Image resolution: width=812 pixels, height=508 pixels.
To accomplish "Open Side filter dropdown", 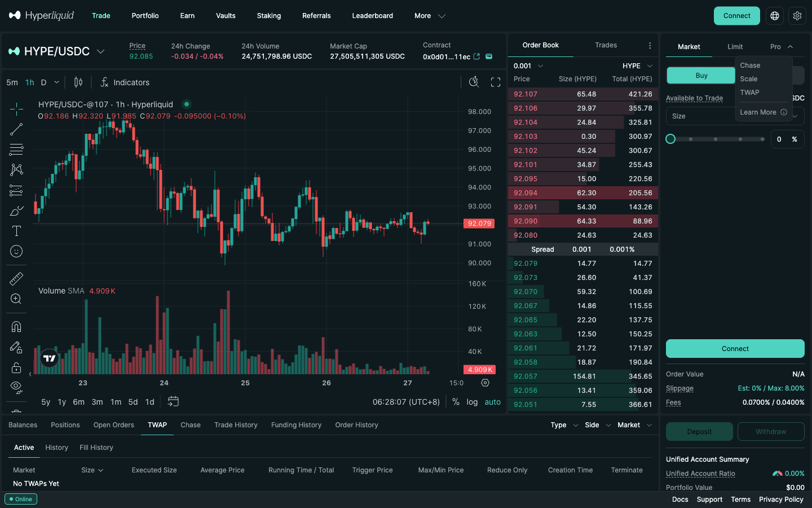I will [598, 425].
